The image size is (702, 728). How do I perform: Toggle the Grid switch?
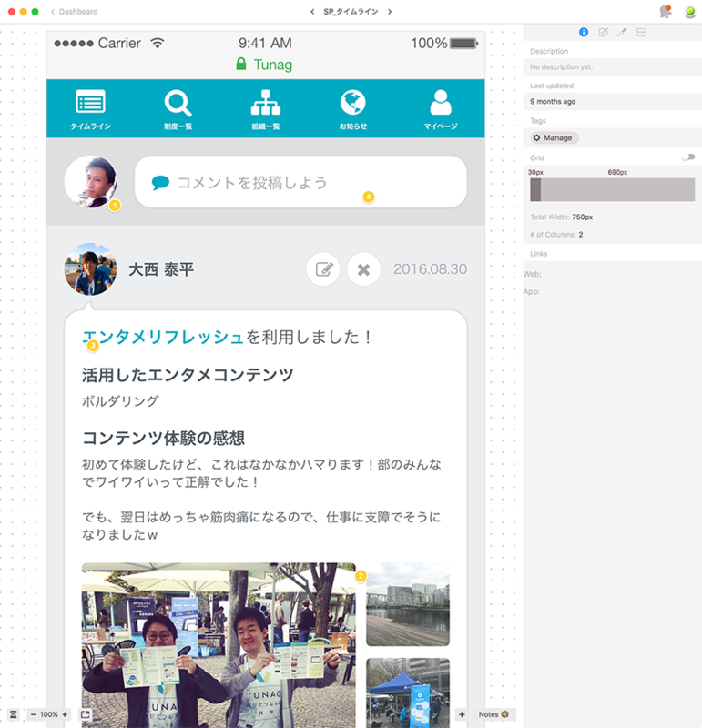pos(688,157)
